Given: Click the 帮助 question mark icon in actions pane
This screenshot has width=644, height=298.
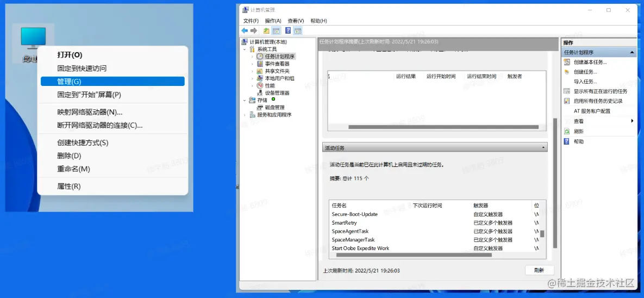Looking at the screenshot, I should pos(567,141).
